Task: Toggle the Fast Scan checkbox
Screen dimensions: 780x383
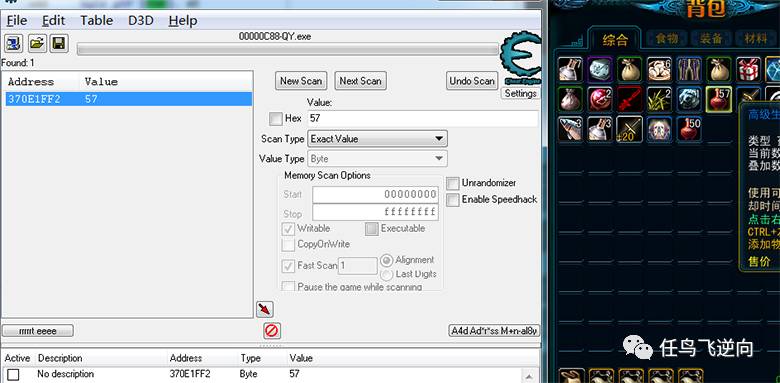Action: click(x=288, y=266)
